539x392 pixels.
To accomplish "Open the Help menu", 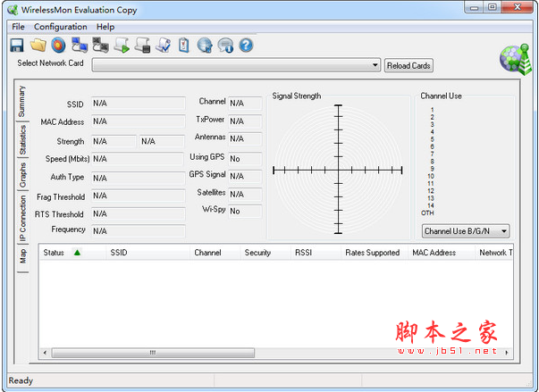I will [x=105, y=27].
